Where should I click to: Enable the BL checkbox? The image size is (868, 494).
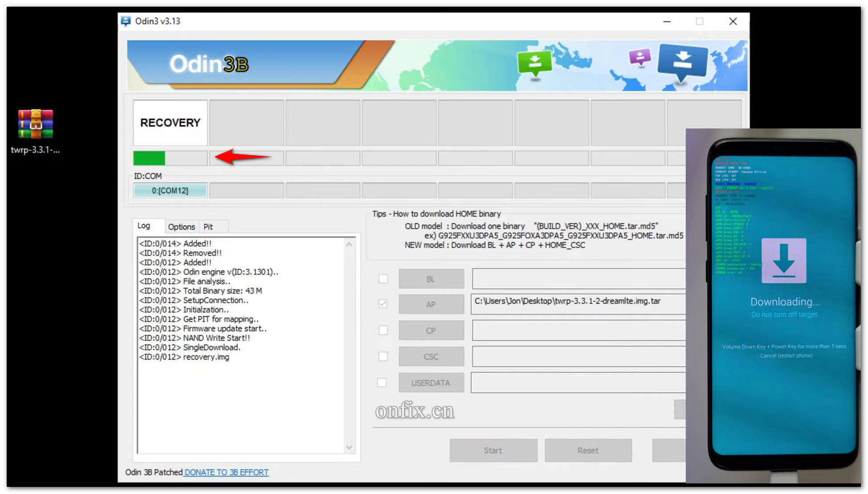point(383,279)
